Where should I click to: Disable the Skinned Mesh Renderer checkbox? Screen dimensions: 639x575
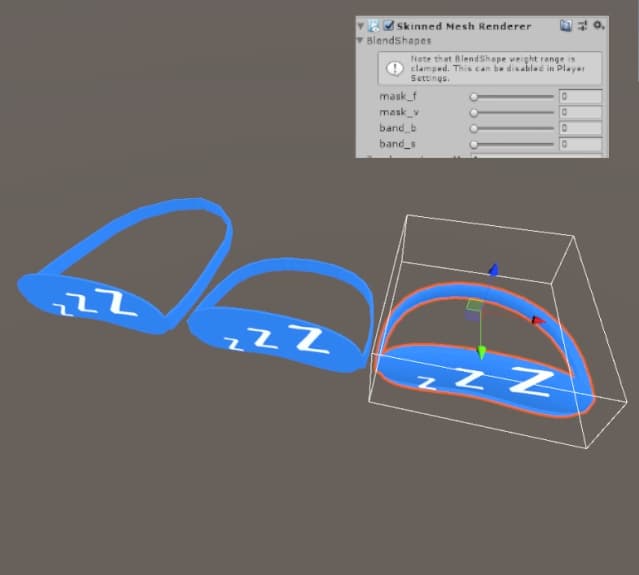pyautogui.click(x=388, y=25)
